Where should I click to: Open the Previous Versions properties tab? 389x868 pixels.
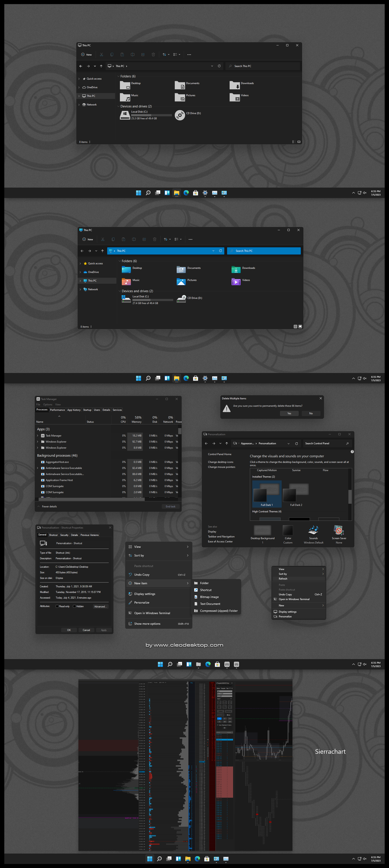click(90, 535)
